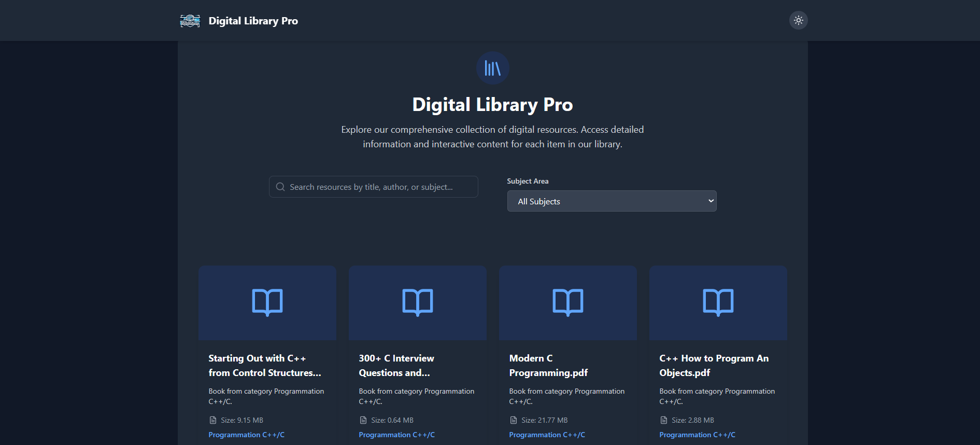Click the Size: 21.77 MB text
The width and height of the screenshot is (980, 445).
click(x=545, y=420)
